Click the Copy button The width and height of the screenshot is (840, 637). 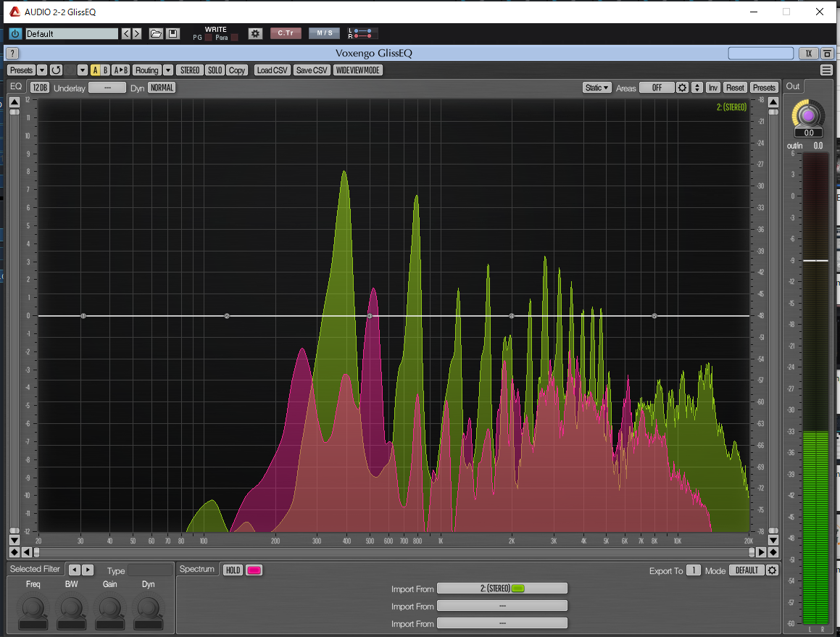(x=237, y=70)
